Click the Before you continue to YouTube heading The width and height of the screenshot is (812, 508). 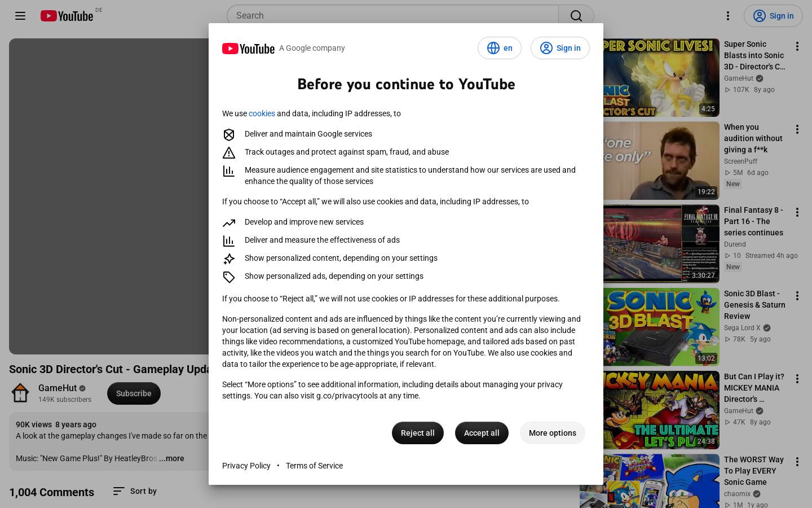406,84
